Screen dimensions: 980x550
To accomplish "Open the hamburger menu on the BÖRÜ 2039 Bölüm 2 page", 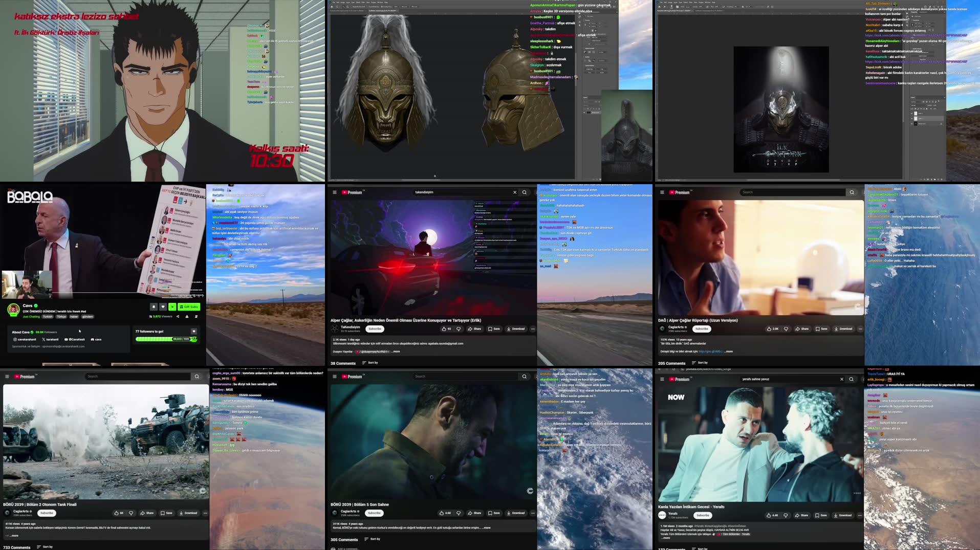I will tap(7, 377).
